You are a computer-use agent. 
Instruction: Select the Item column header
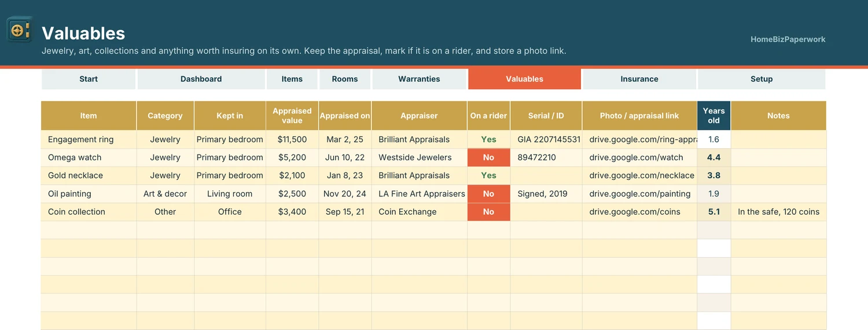click(x=89, y=116)
